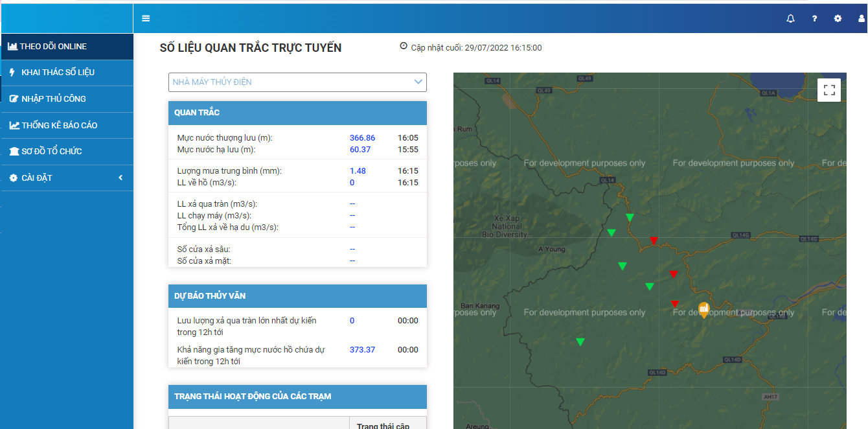This screenshot has height=429, width=868.
Task: Open the settings gear icon in header
Action: [838, 19]
